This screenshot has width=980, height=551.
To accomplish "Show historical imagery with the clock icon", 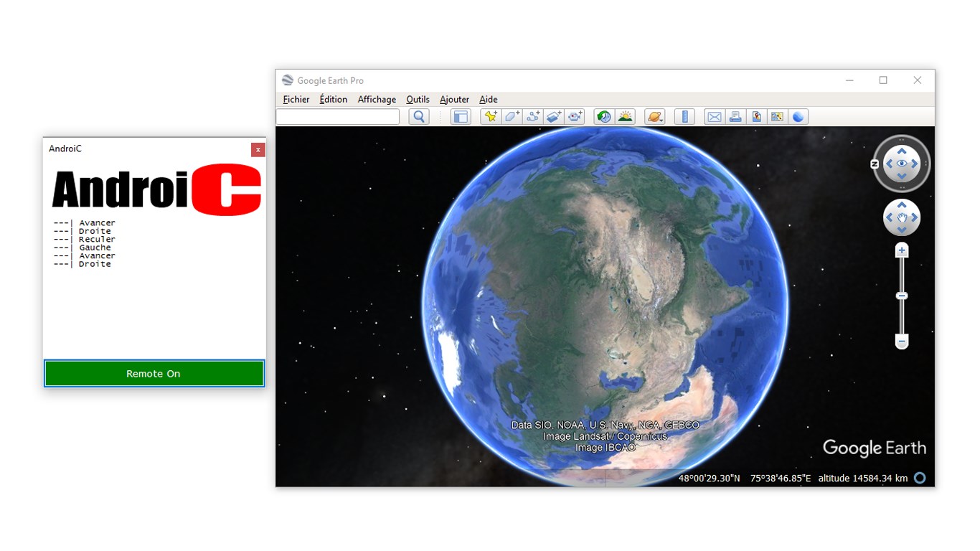I will [604, 116].
